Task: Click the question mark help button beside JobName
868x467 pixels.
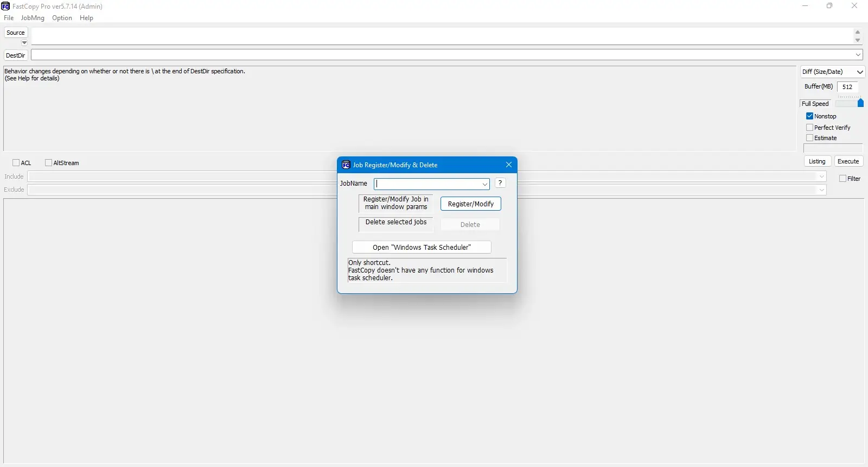Action: [500, 183]
